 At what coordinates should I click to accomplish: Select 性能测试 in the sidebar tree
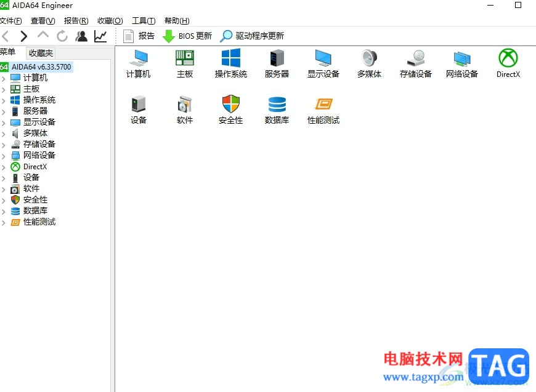(39, 222)
